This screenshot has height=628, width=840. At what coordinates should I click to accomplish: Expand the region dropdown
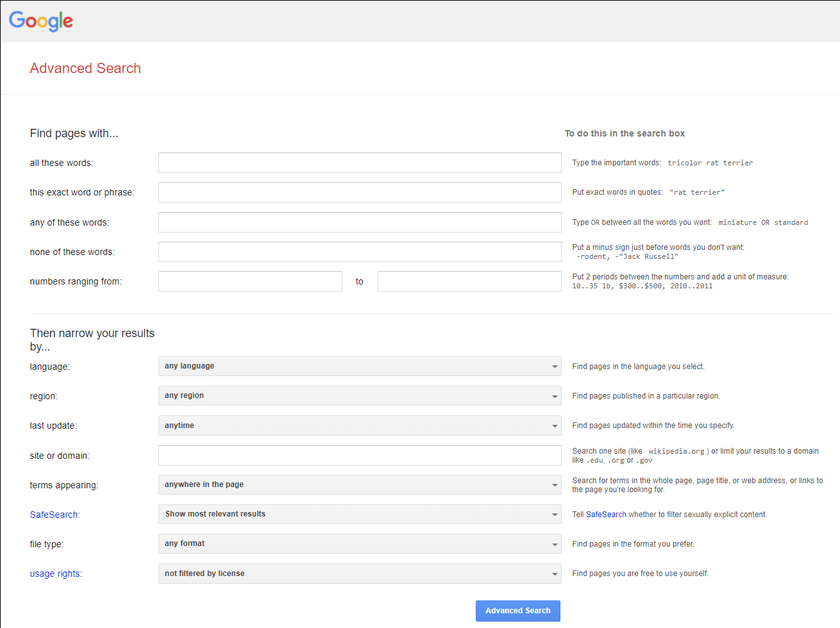pos(359,396)
